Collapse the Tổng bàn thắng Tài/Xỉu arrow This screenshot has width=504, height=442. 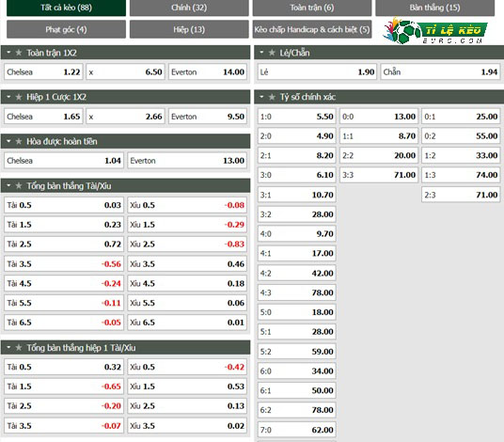[x=8, y=185]
